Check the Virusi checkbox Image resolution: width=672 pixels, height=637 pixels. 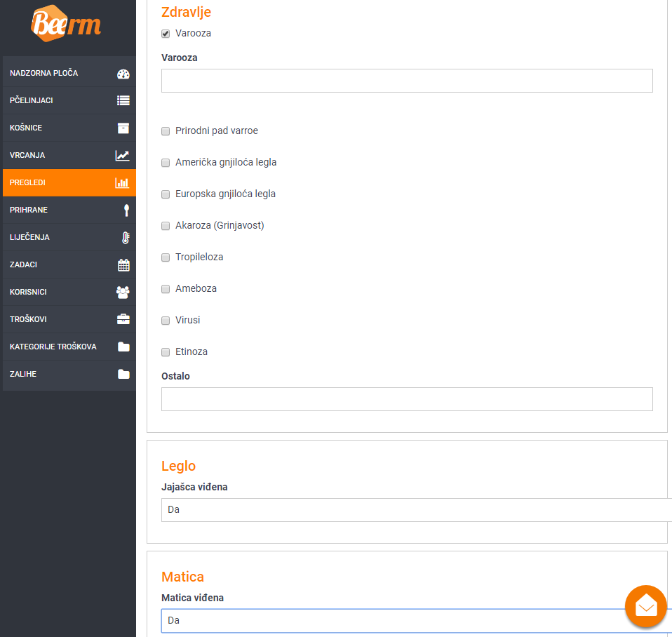click(166, 321)
